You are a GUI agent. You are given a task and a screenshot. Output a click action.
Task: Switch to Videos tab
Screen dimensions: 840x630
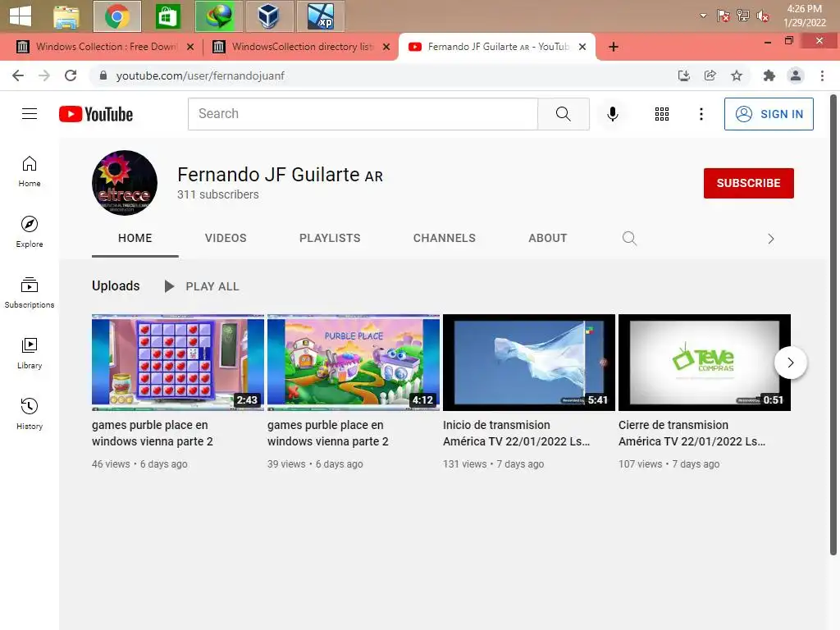point(226,238)
